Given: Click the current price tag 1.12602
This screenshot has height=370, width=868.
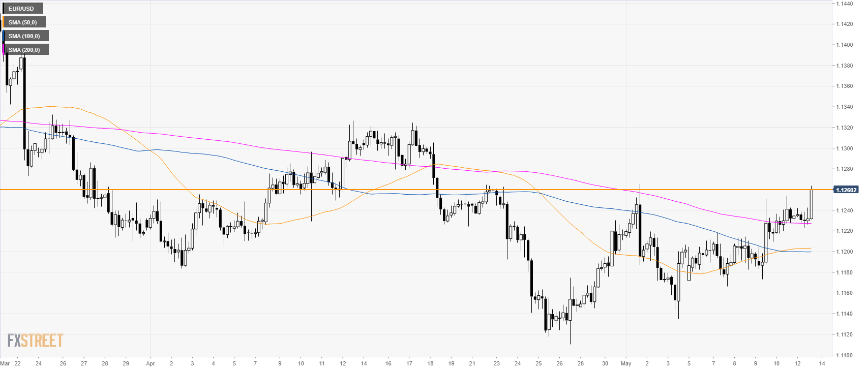Looking at the screenshot, I should point(846,190).
